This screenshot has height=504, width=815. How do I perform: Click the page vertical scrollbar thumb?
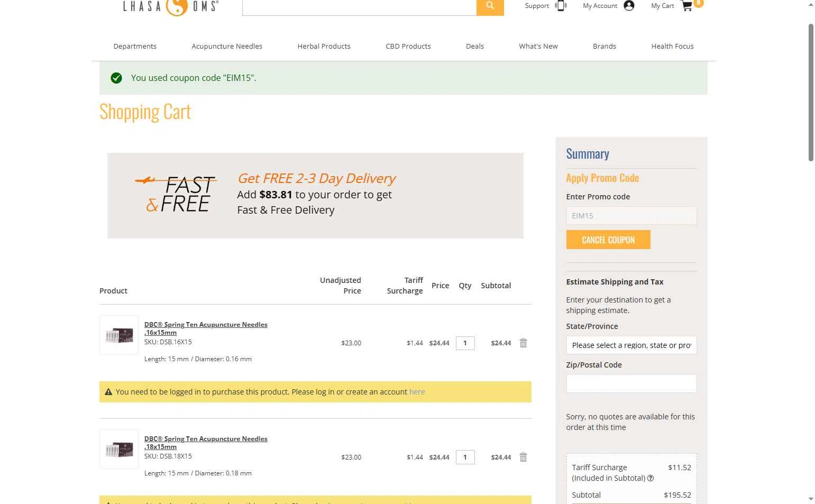(811, 93)
